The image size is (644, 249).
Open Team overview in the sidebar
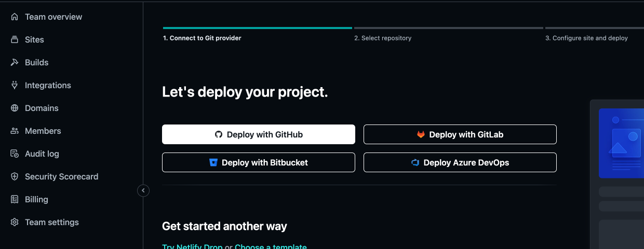pos(46,17)
